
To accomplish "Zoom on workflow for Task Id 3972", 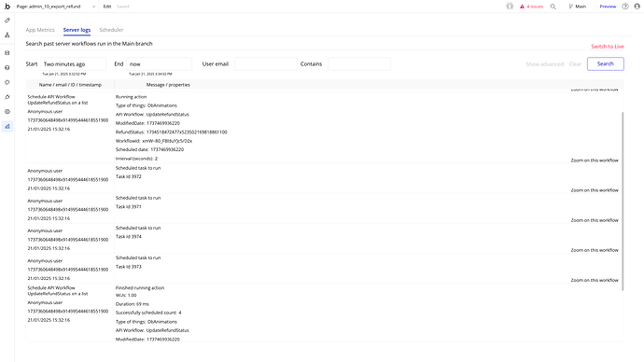I will tap(595, 190).
